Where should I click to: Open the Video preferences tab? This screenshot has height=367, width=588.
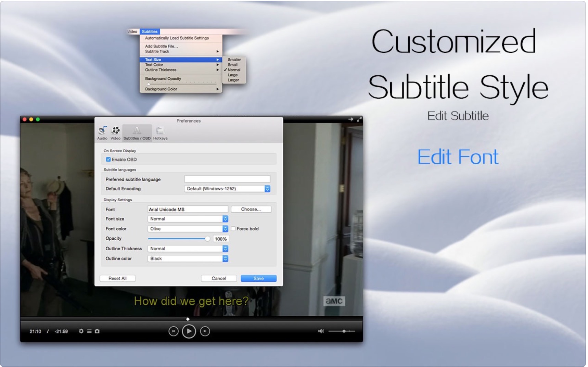tap(115, 133)
